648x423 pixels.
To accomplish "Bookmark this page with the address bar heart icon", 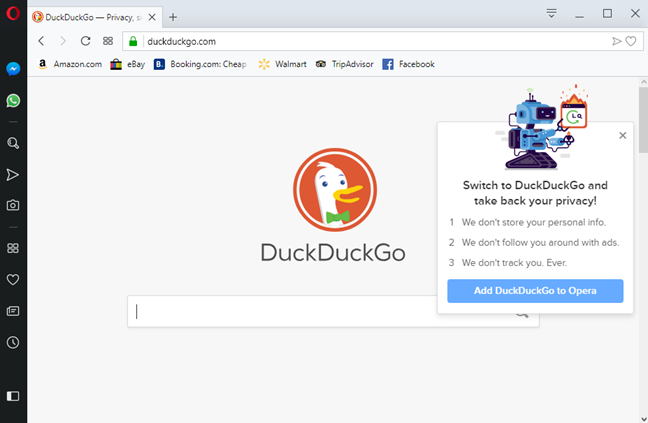I will pos(631,41).
